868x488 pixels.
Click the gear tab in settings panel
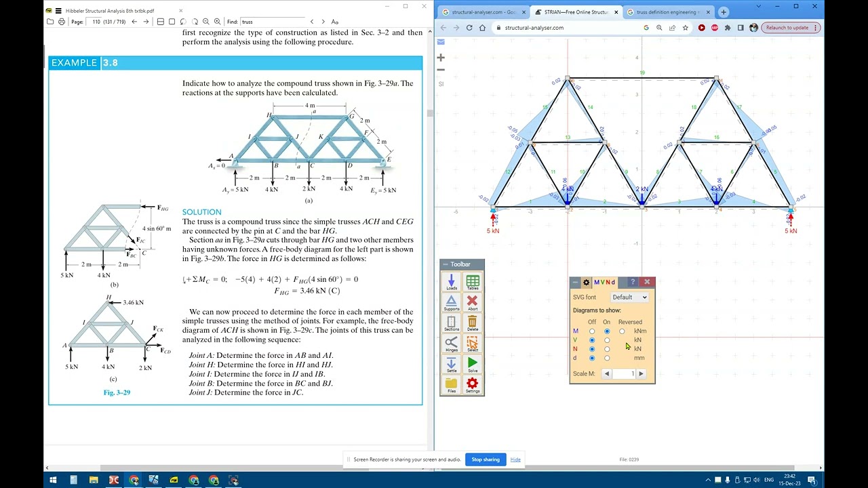coord(587,282)
